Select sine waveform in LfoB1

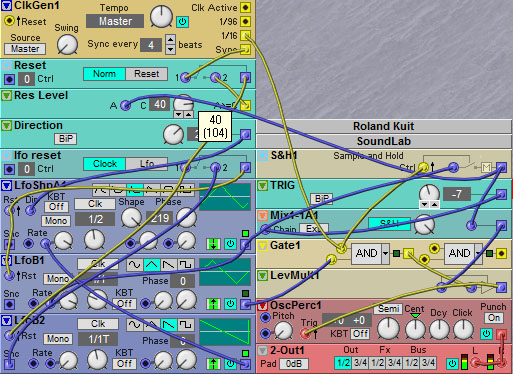(135, 265)
